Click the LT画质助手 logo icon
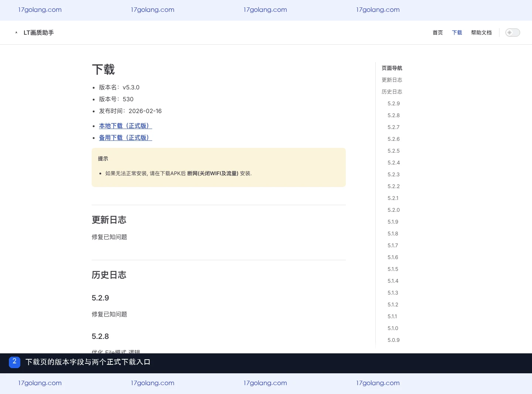The image size is (532, 394). pos(16,33)
